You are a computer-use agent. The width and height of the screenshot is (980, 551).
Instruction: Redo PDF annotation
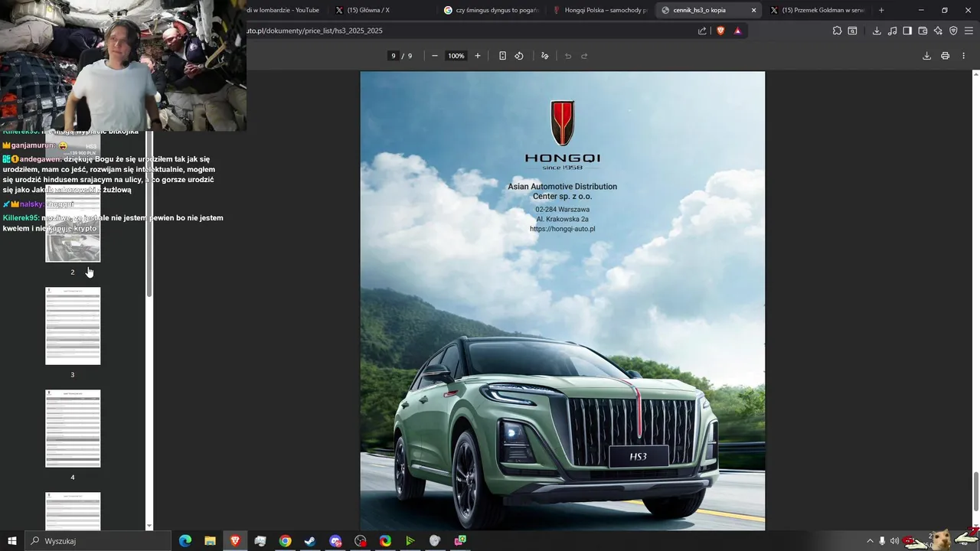coord(584,56)
